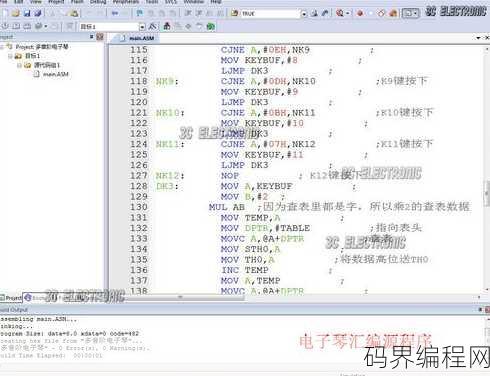Screen dimensions: 490x376
Task: Click 'INC TEMP' on line 136
Action: 245,270
